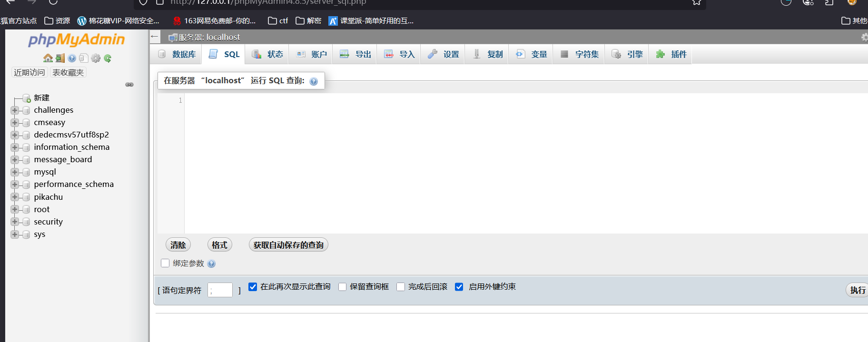868x342 pixels.
Task: Switch to the 状态 tab
Action: tap(267, 54)
